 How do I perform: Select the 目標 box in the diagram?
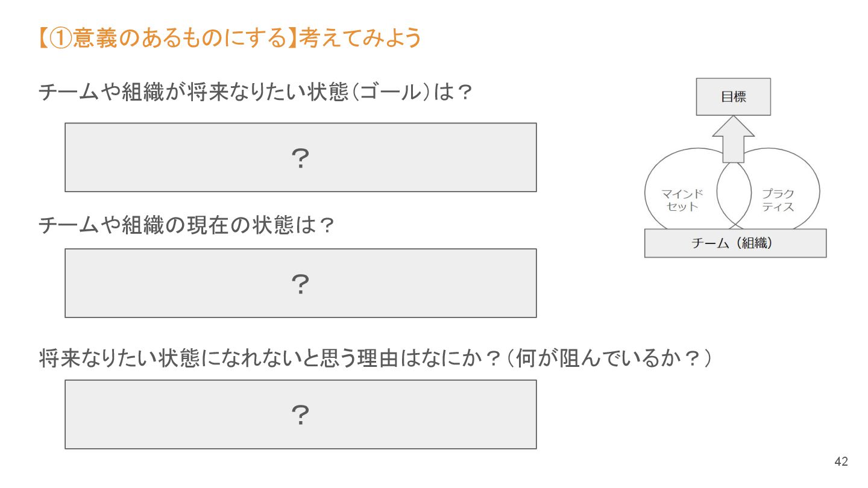pos(733,97)
